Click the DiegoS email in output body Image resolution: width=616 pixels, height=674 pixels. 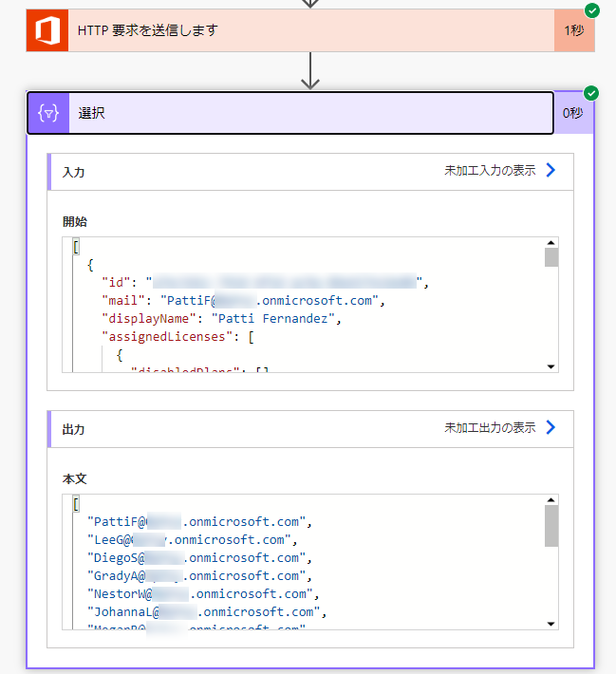click(199, 558)
